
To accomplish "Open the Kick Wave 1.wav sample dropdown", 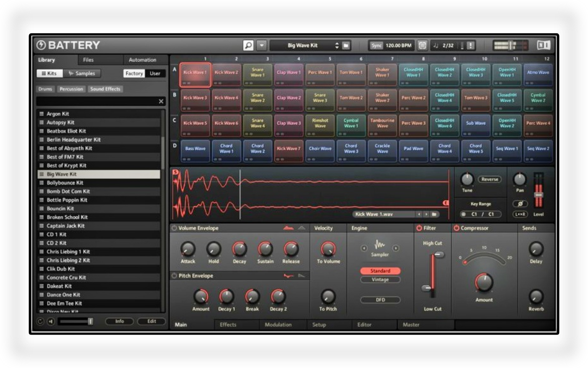I will 385,214.
